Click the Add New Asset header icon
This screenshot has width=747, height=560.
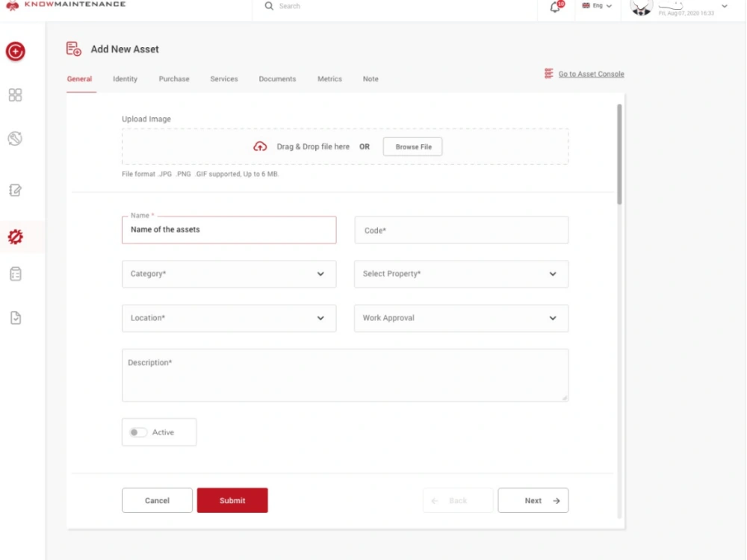pos(74,49)
